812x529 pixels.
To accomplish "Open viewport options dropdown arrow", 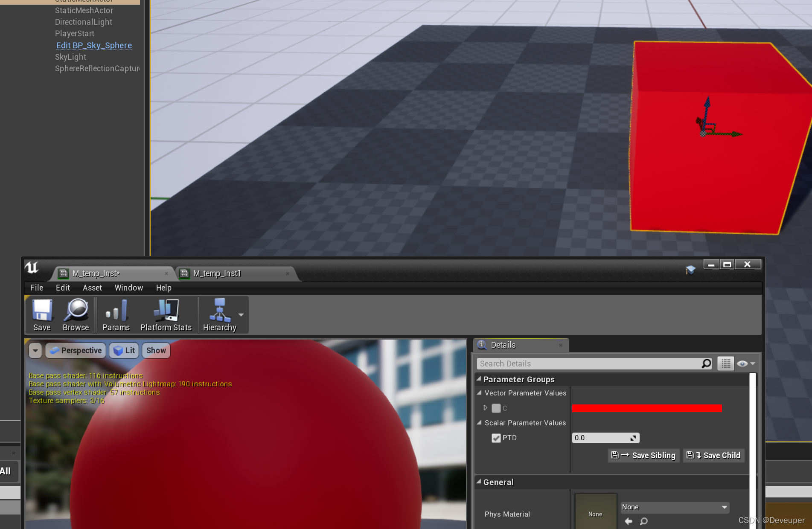I will (35, 351).
